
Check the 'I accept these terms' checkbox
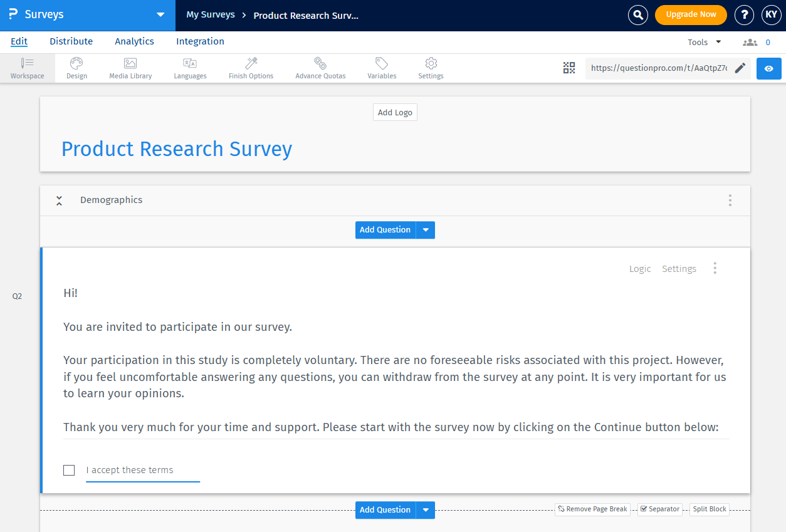coord(69,470)
